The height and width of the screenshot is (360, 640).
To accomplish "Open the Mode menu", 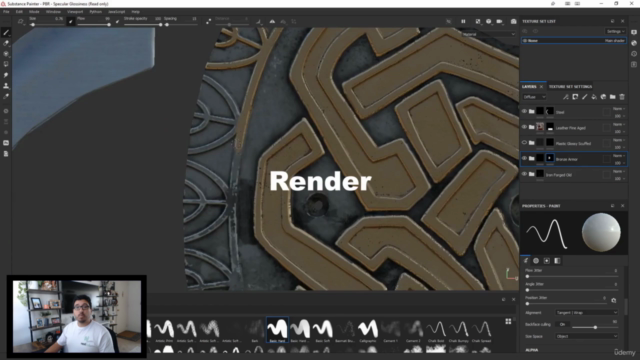I will 34,12.
